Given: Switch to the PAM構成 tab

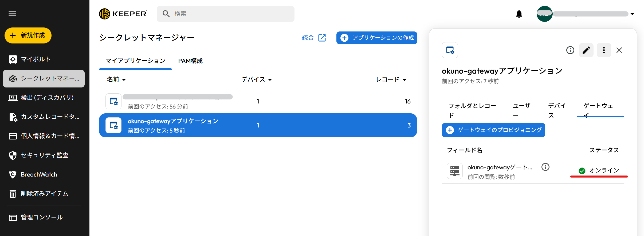Looking at the screenshot, I should tap(190, 61).
